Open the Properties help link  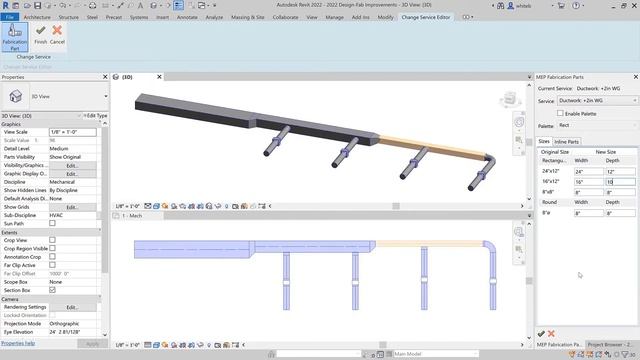pyautogui.click(x=18, y=343)
